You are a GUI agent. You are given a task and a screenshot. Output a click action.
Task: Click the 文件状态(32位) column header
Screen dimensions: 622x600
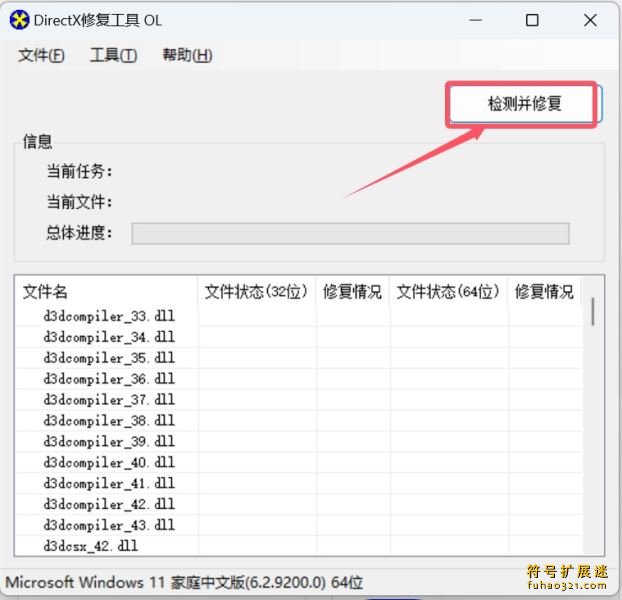(x=256, y=292)
